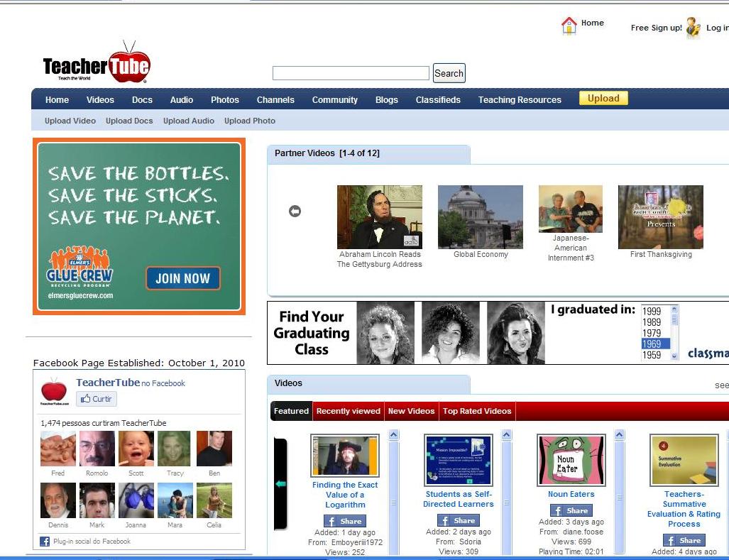
Task: Select 1969 in graduation year list
Action: (655, 344)
